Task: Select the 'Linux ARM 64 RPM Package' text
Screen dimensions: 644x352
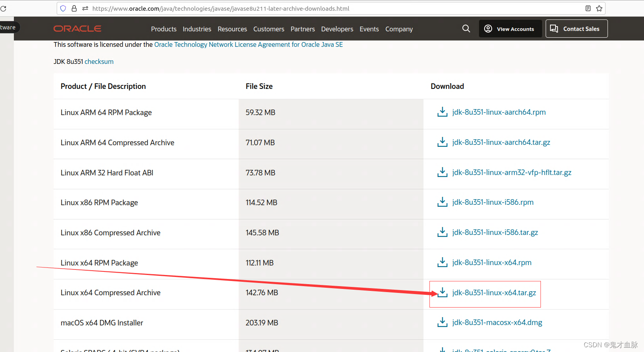Action: (106, 113)
